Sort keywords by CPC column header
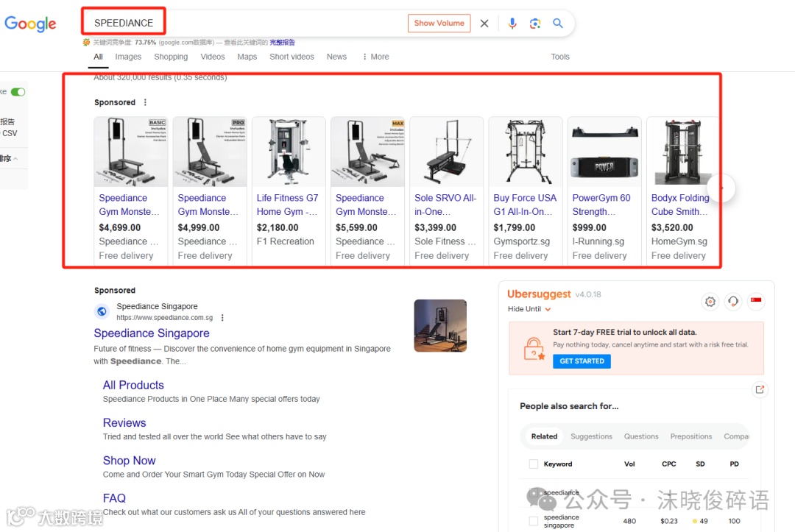Screen dimensions: 795x532 (x=668, y=464)
